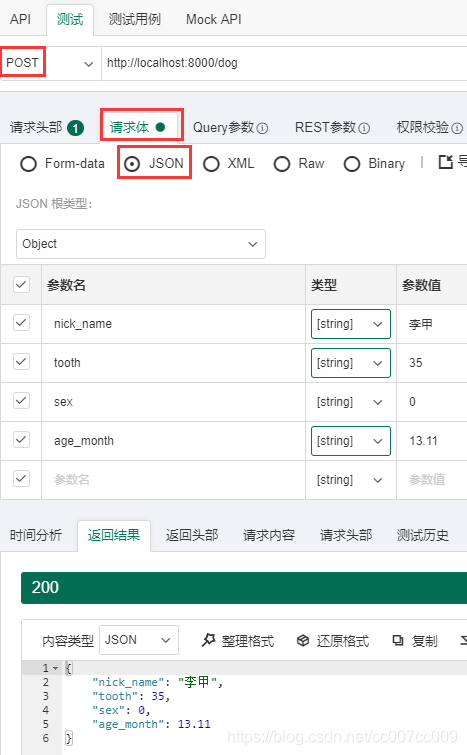Click the sex parameter name field
Screen dimensions: 467x755
[x=173, y=402]
